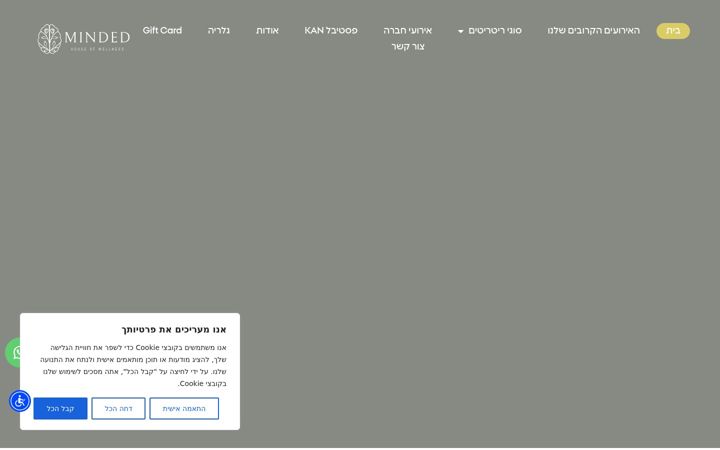Open the Gift Card page
This screenshot has width=720, height=450.
tap(162, 31)
